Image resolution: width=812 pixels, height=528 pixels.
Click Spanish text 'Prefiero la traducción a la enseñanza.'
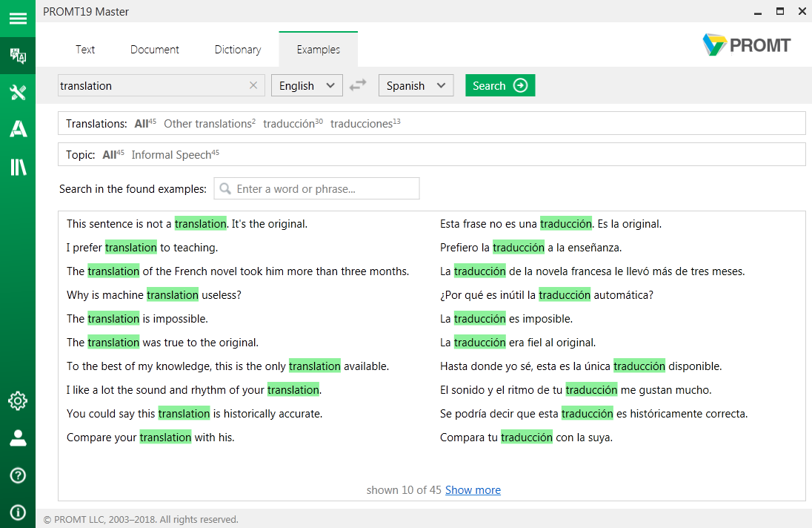click(530, 248)
